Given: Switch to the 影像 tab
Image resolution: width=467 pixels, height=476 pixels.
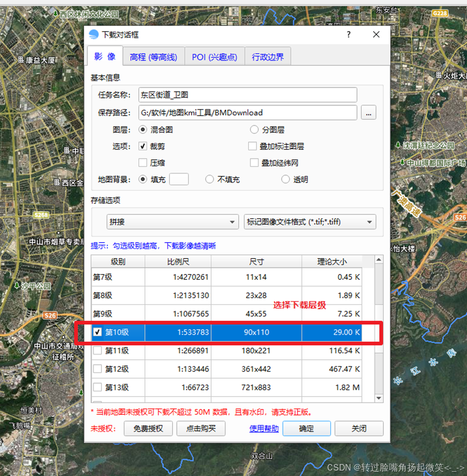Looking at the screenshot, I should 105,56.
